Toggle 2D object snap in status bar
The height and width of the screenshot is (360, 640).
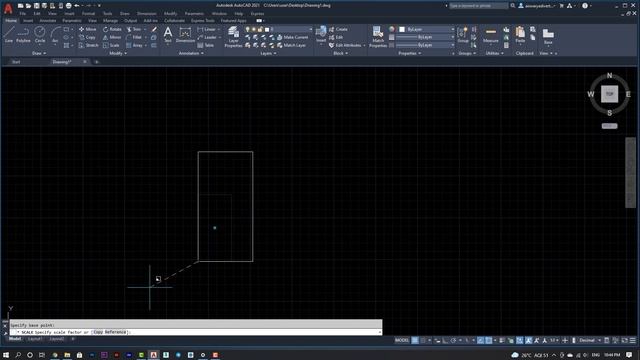(489, 340)
